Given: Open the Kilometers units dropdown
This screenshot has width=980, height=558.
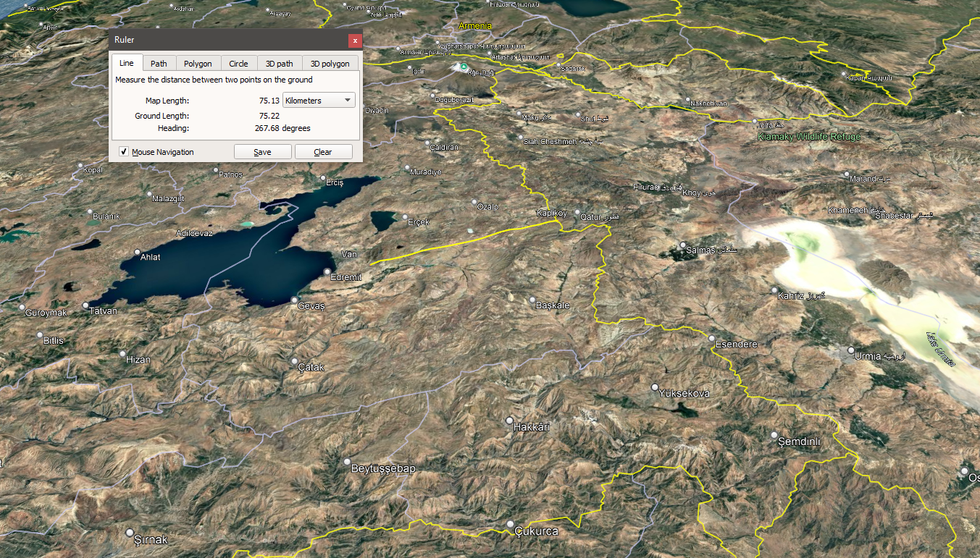Looking at the screenshot, I should click(x=319, y=101).
